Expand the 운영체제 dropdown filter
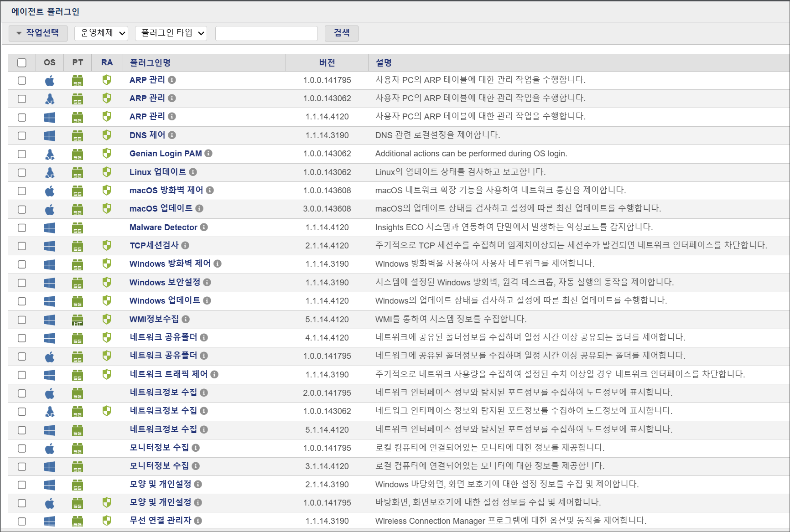 pos(101,33)
